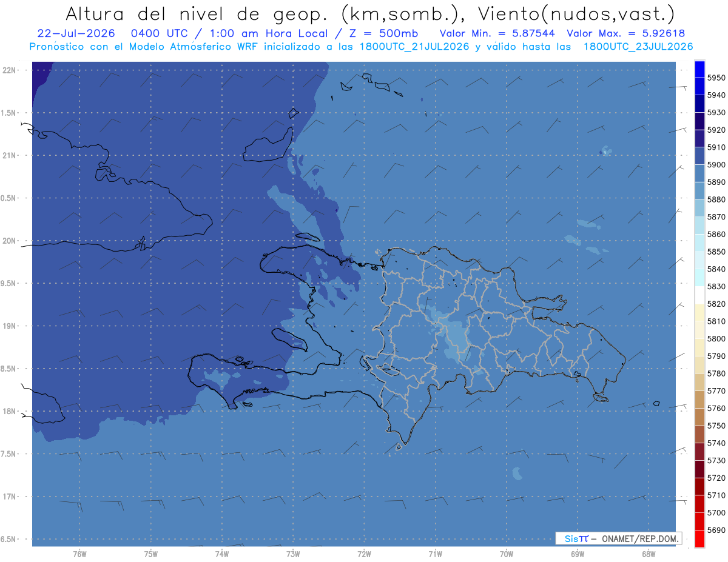The height and width of the screenshot is (562, 728).
Task: Click the '18N' latitude label
Action: tap(10, 411)
